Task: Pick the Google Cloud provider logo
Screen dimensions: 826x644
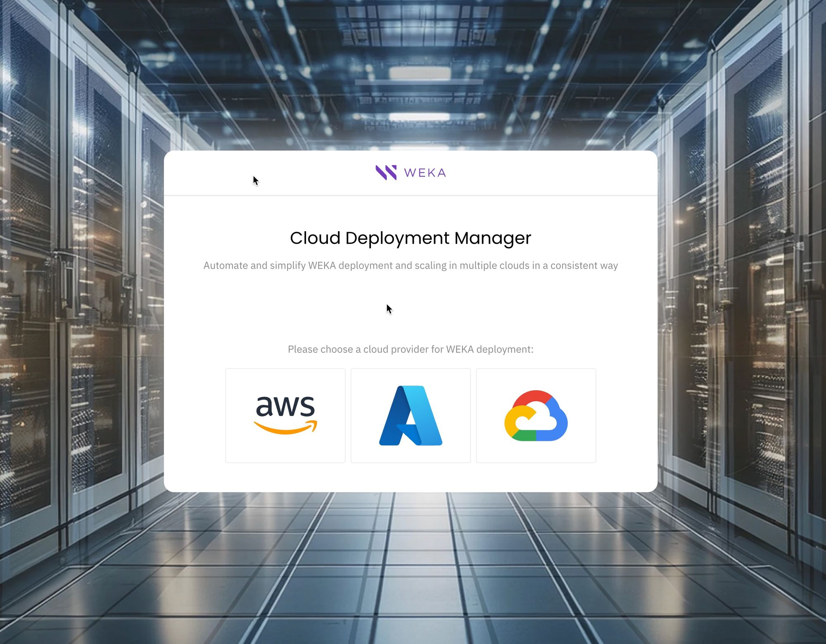Action: pos(536,415)
